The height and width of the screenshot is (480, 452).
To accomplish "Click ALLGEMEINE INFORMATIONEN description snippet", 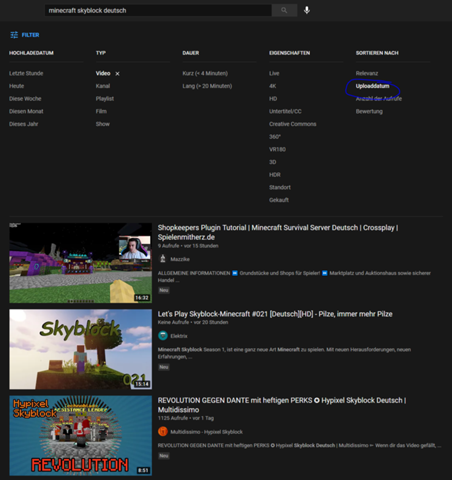I will 294,276.
